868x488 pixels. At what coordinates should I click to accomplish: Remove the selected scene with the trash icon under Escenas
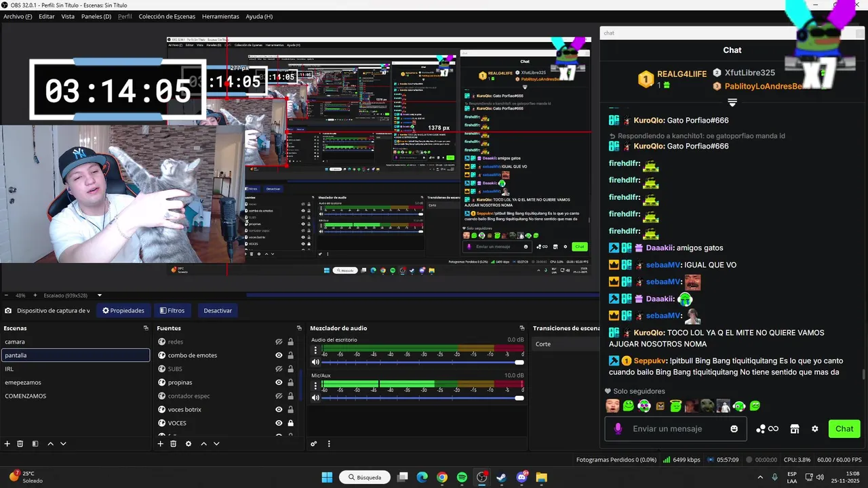[20, 444]
